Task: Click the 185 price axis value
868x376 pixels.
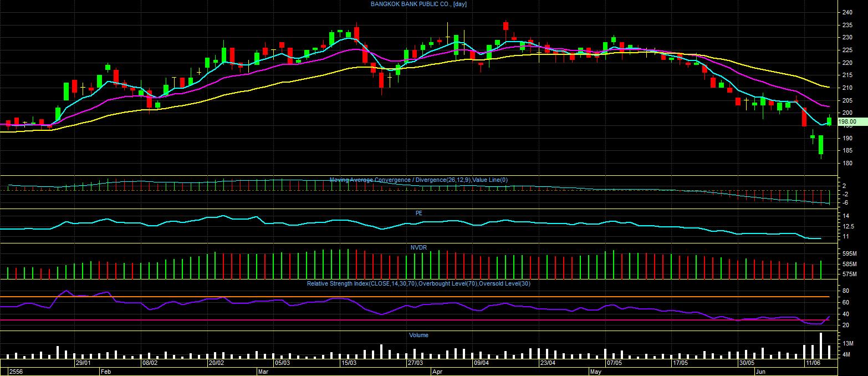Action: [x=847, y=151]
